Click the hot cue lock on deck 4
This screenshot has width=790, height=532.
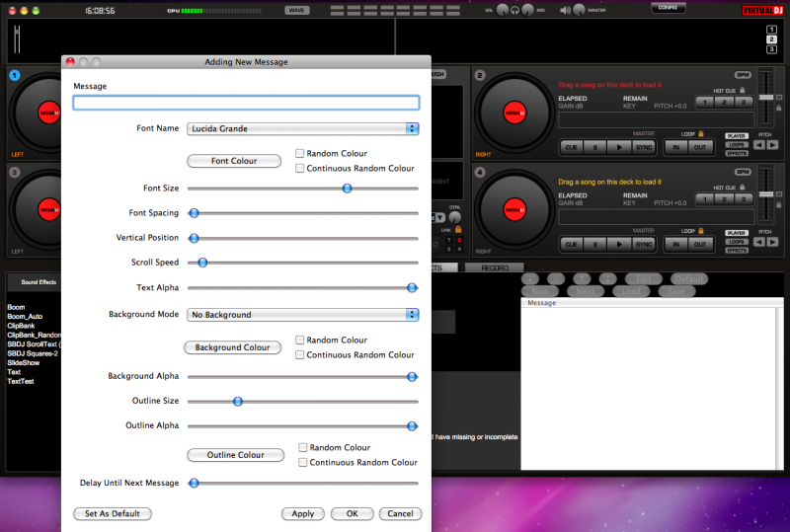coord(742,186)
